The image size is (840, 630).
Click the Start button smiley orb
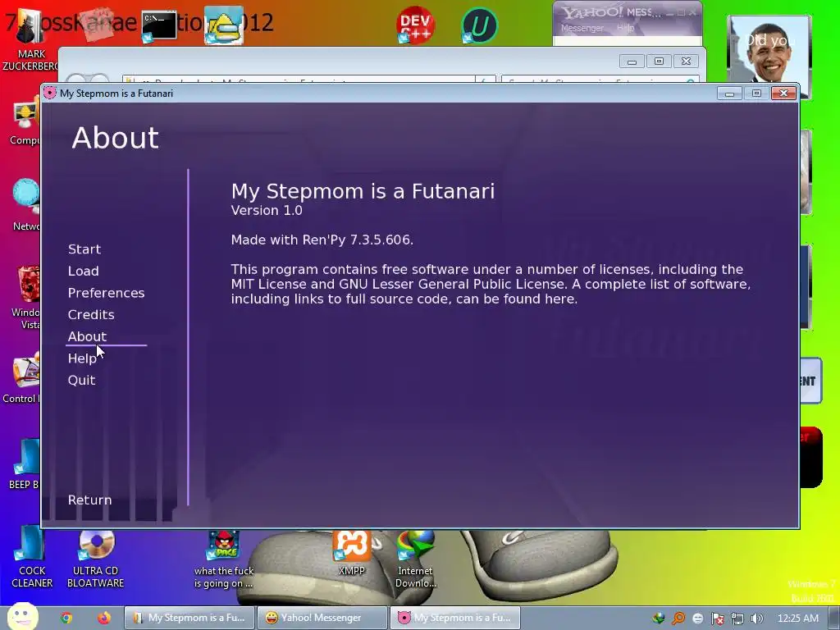tap(22, 617)
